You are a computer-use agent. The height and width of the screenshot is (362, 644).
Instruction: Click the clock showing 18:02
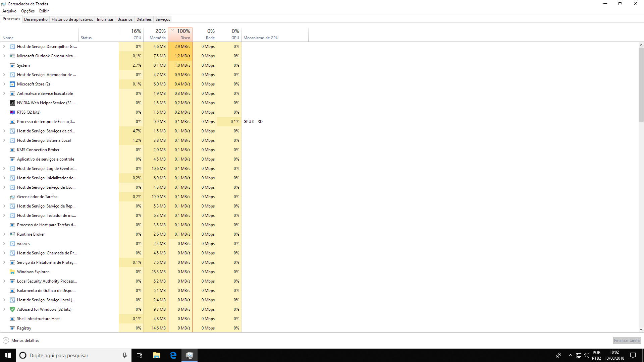614,355
